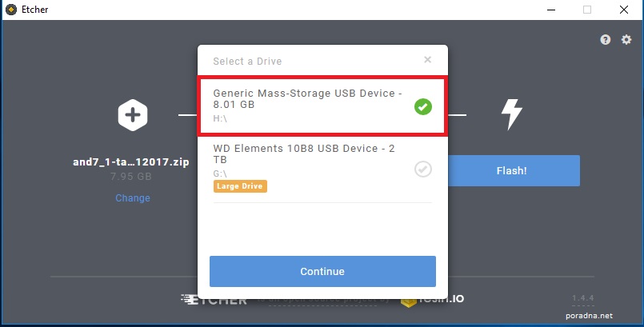Click the Flash! button
Viewport: 644px width, 327px height.
click(x=512, y=170)
